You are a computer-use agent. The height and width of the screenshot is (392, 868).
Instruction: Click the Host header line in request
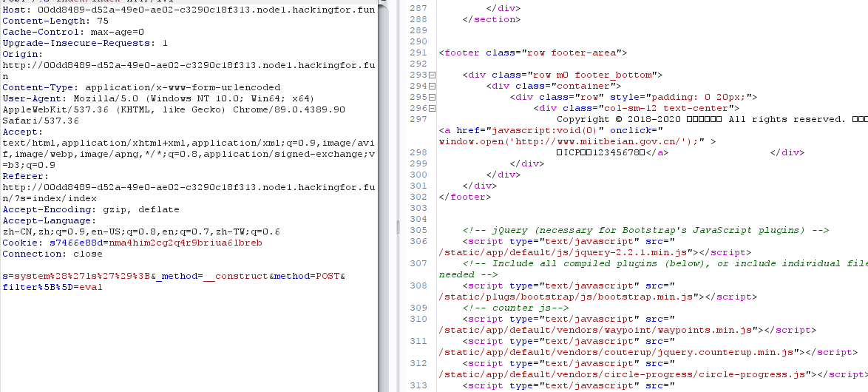tap(189, 10)
